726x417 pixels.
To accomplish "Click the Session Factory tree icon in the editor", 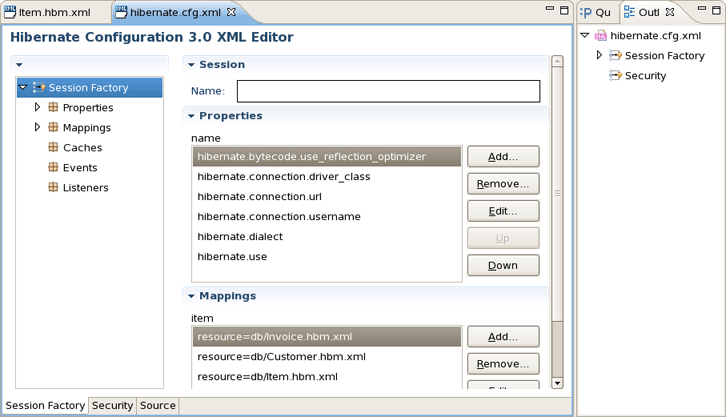I will pyautogui.click(x=39, y=87).
